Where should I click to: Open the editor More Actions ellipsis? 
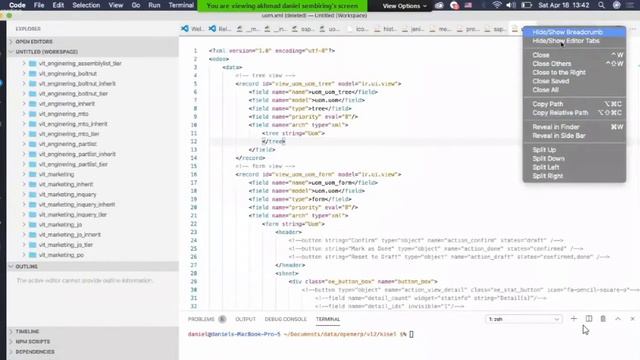click(x=633, y=29)
